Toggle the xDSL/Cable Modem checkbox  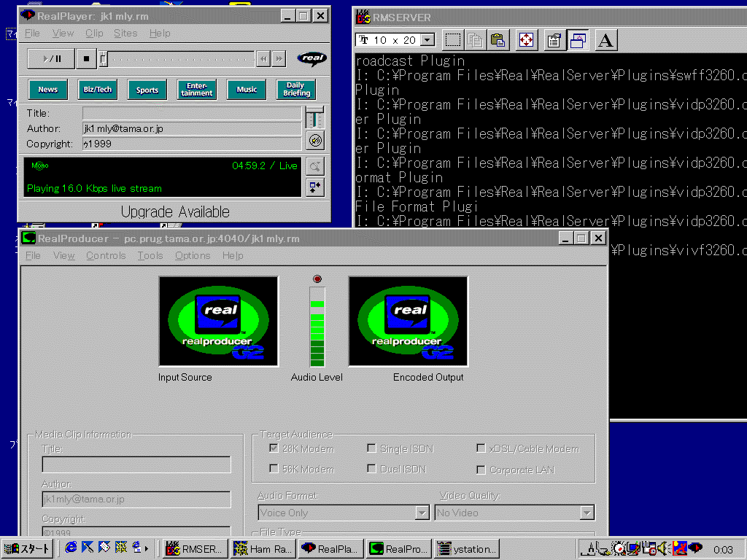pyautogui.click(x=481, y=448)
